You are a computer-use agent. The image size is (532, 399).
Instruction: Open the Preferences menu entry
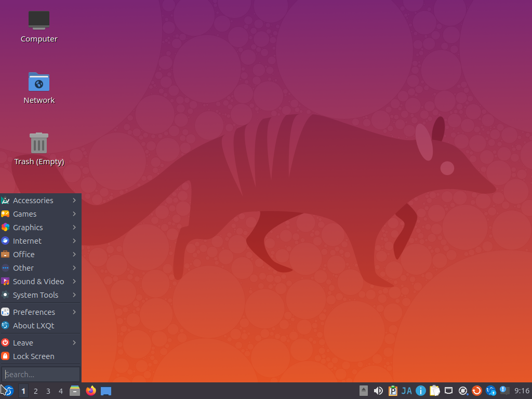[34, 312]
